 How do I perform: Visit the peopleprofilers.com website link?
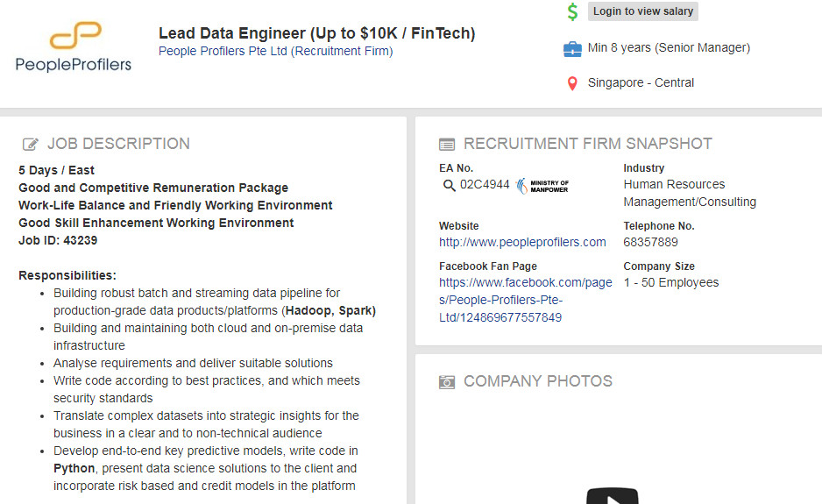[522, 242]
